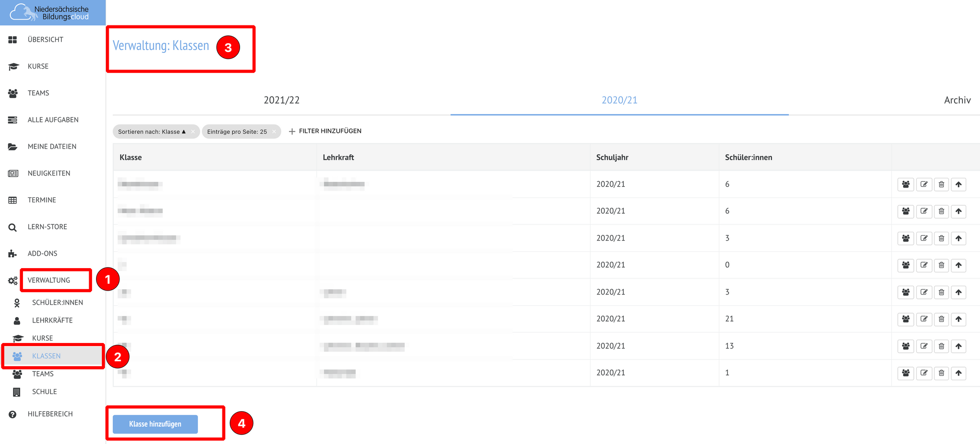This screenshot has height=444, width=980.
Task: Click the trash icon in the 21-student row
Action: click(x=941, y=319)
